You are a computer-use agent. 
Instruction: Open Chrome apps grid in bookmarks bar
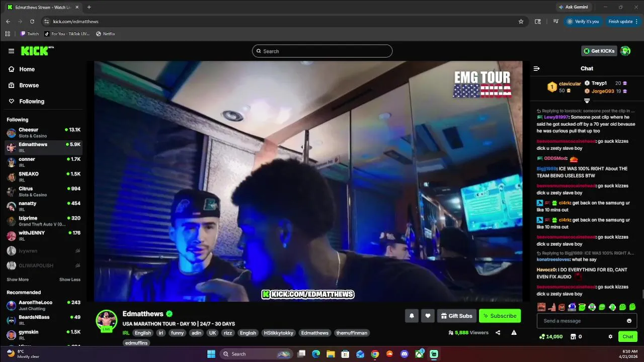(8, 34)
